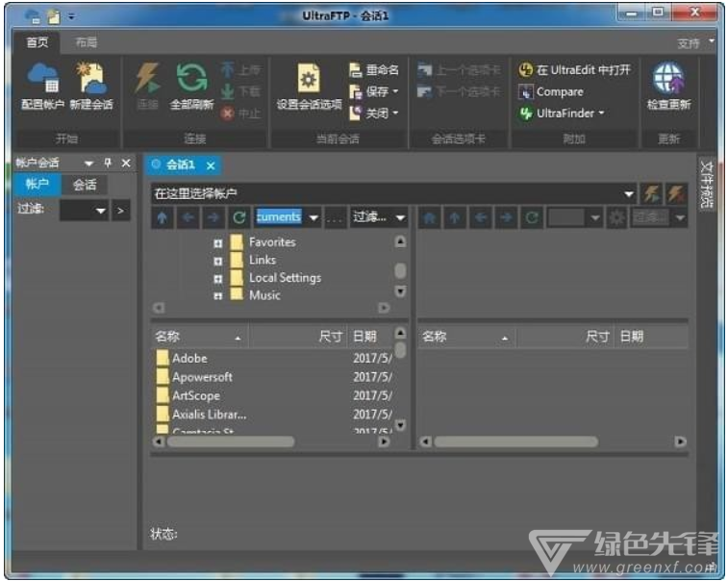Navigate back in local pane
The image size is (728, 581).
point(188,217)
